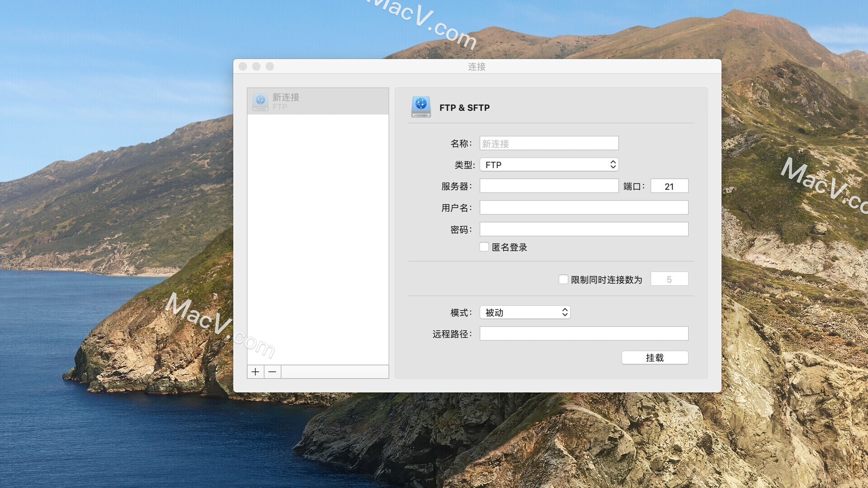Click the 挂载 button to connect
The height and width of the screenshot is (488, 868).
(655, 357)
